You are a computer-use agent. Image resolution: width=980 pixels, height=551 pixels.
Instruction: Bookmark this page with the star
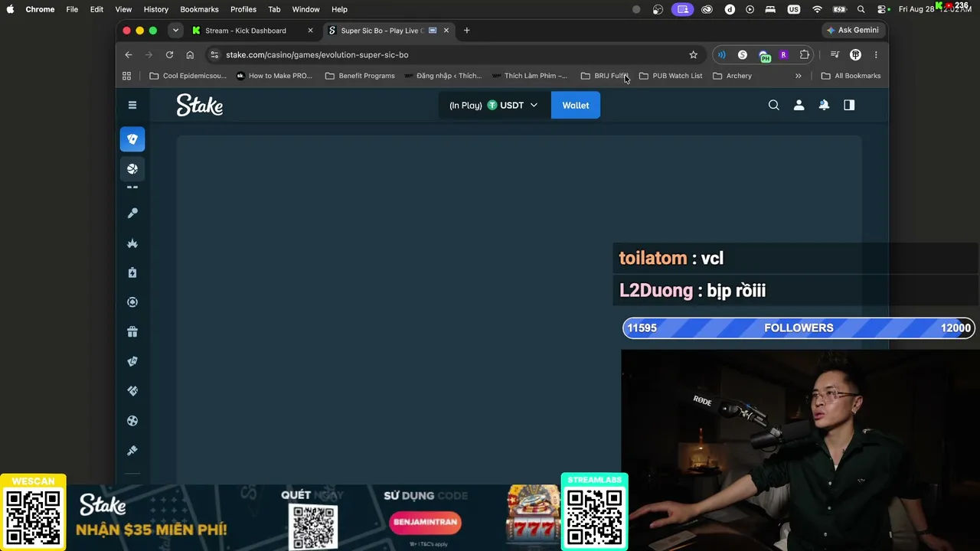tap(694, 55)
